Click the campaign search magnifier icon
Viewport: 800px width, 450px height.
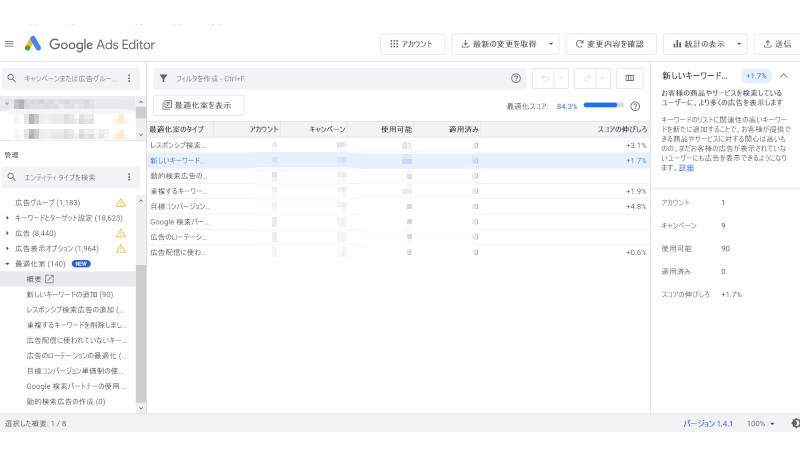click(12, 78)
